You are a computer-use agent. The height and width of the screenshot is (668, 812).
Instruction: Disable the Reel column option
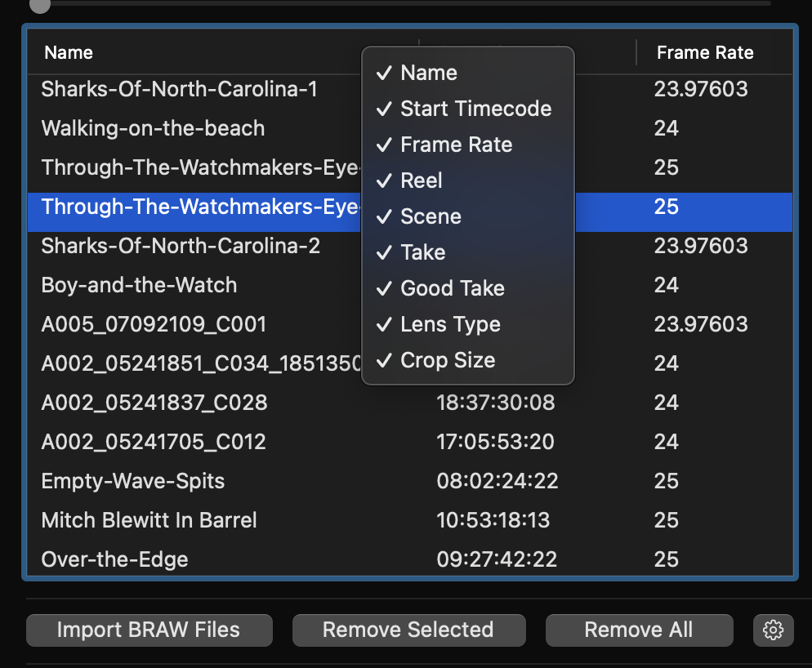coord(421,180)
